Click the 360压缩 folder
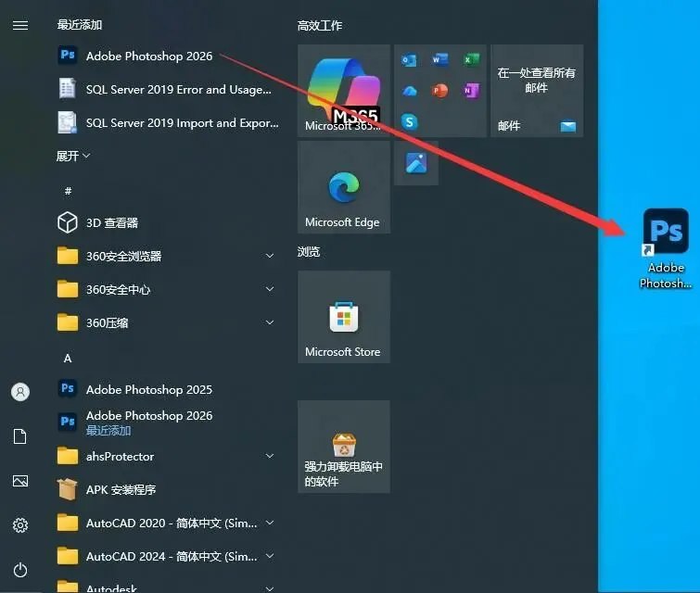 pos(93,322)
